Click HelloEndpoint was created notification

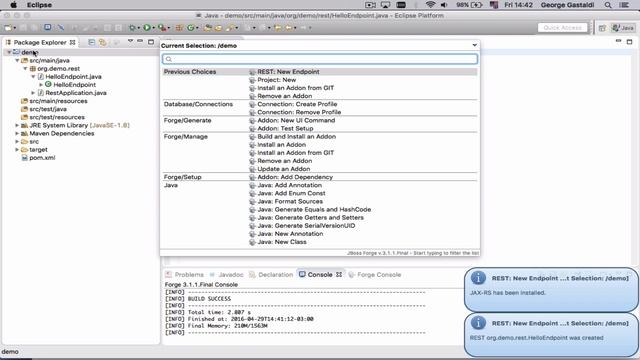click(x=551, y=334)
